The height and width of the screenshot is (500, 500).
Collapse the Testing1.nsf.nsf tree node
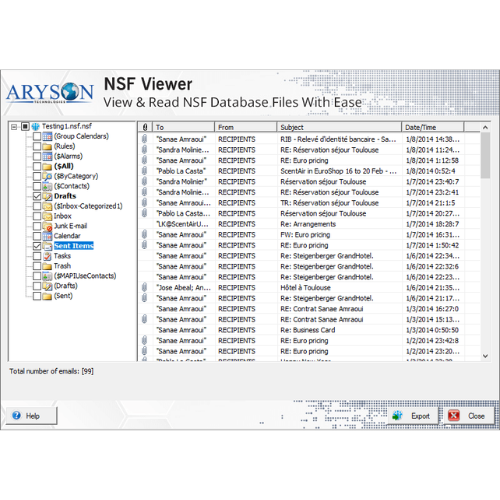pyautogui.click(x=14, y=127)
